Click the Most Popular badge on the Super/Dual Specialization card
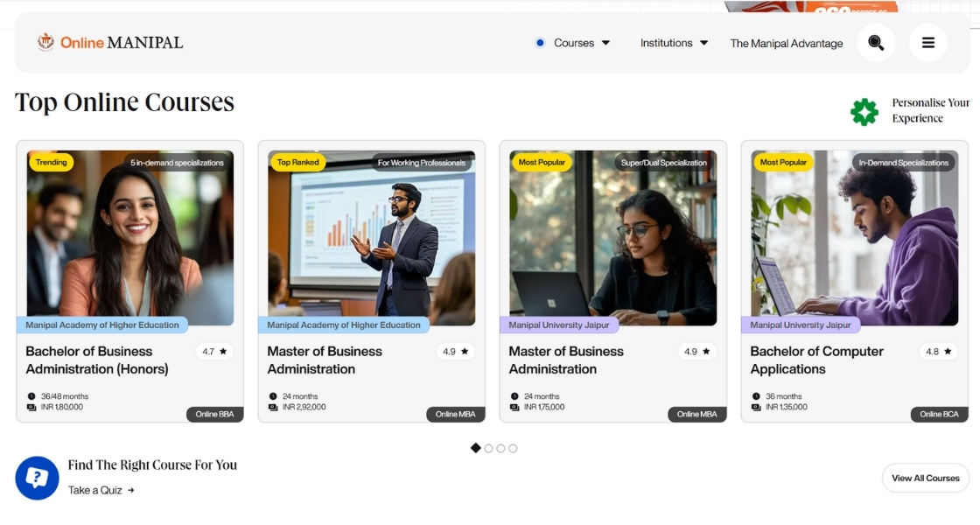 tap(542, 163)
